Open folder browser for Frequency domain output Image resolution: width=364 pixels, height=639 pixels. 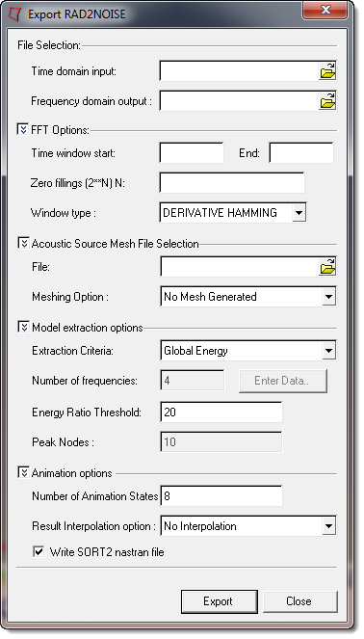(x=327, y=101)
